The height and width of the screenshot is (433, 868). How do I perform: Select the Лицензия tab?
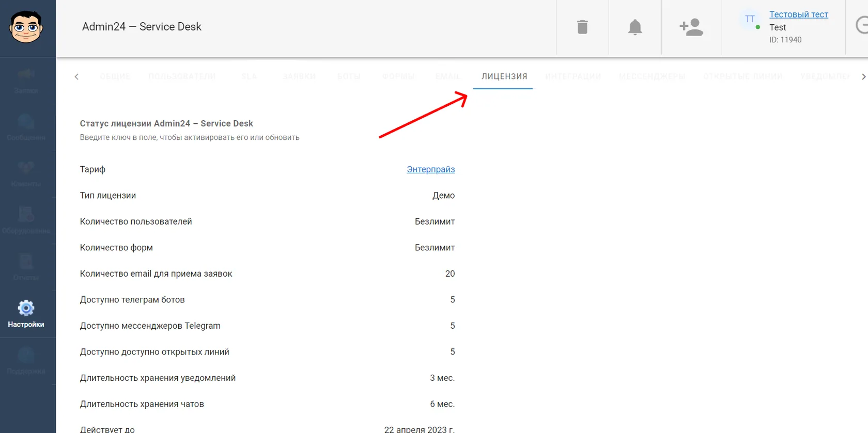tap(504, 76)
